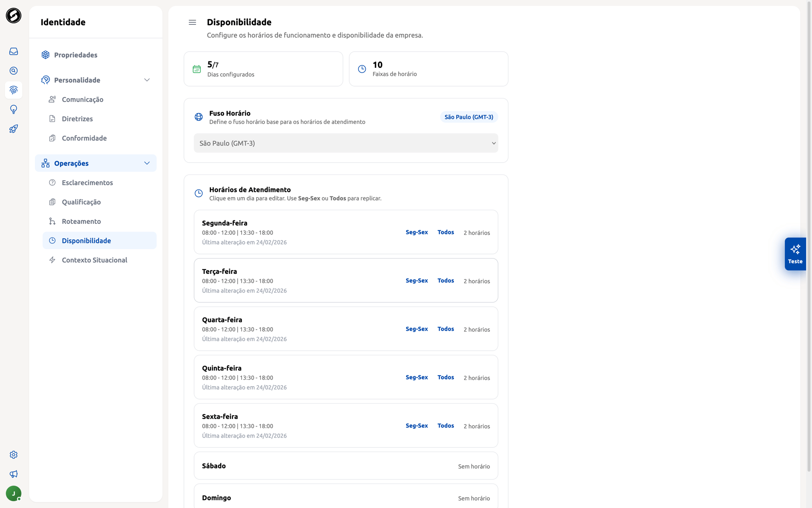Open the Domingo day card
Viewport: 812px width, 508px height.
coord(346,496)
